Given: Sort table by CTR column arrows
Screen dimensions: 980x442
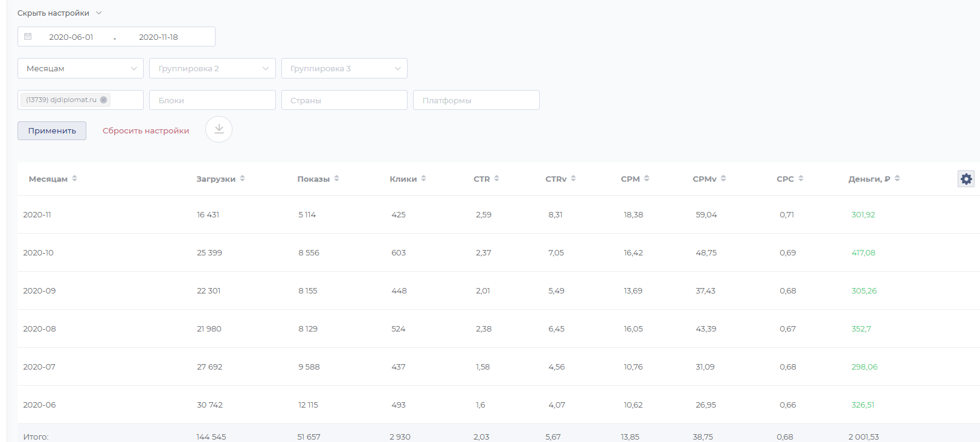Looking at the screenshot, I should click(497, 179).
